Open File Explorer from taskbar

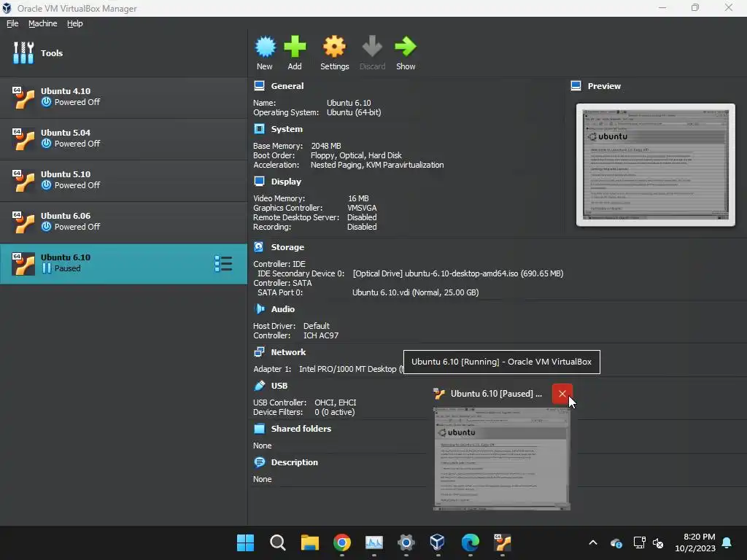pos(309,542)
